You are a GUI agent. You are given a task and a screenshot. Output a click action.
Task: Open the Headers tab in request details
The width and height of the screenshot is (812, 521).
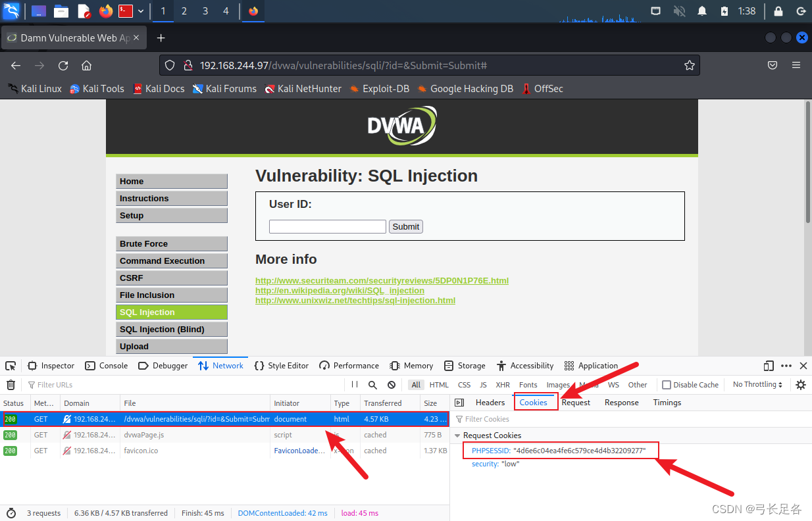click(490, 402)
